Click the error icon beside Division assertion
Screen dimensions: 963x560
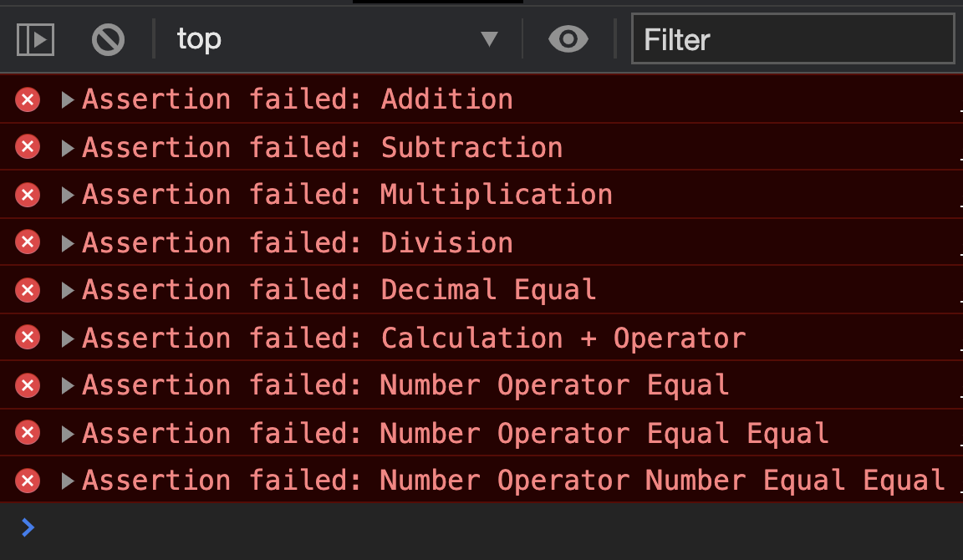[27, 242]
